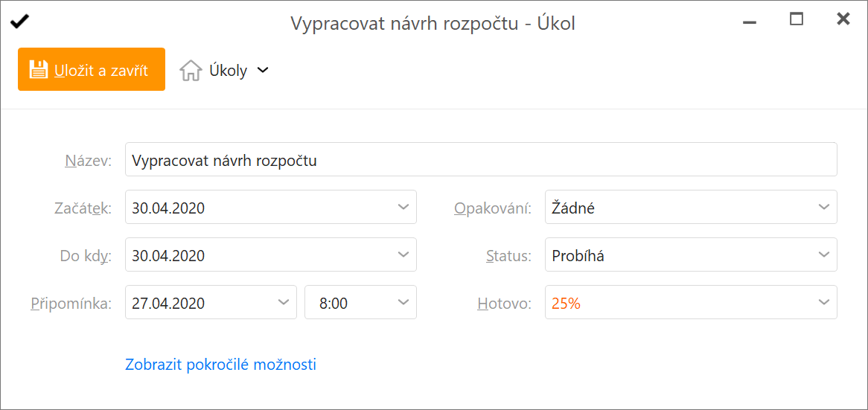Viewport: 868px width, 410px height.
Task: Click Uložit a zavřít button
Action: (92, 69)
